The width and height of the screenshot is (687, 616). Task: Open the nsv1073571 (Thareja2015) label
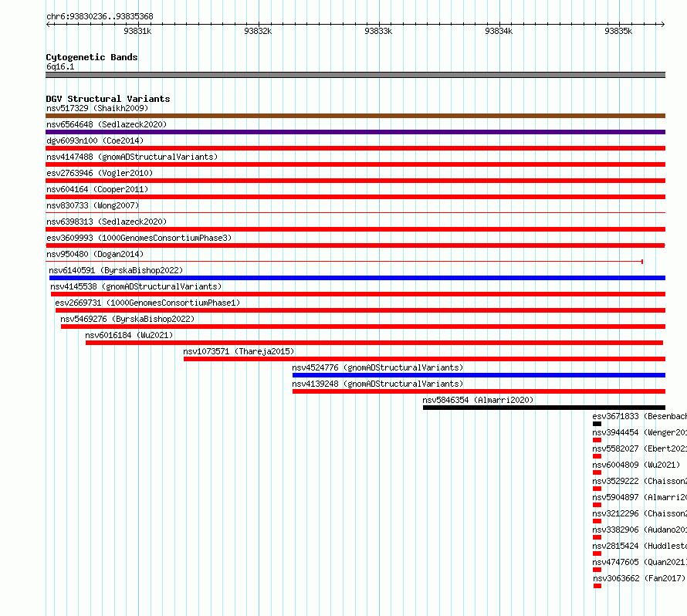pos(239,351)
